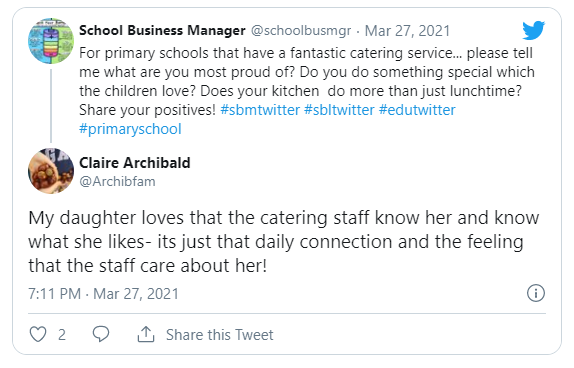This screenshot has height=368, width=574.
Task: Click the Claire Archibald display name
Action: click(x=135, y=163)
